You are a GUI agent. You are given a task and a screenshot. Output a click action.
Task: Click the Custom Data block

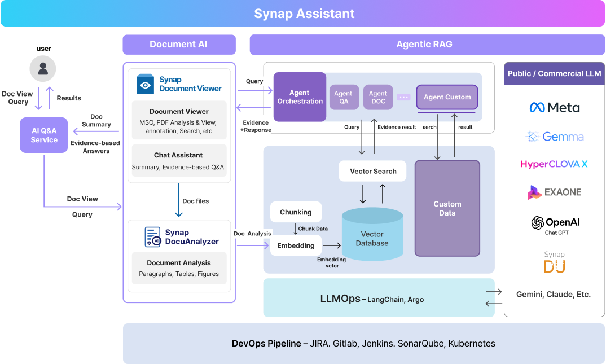pos(447,208)
